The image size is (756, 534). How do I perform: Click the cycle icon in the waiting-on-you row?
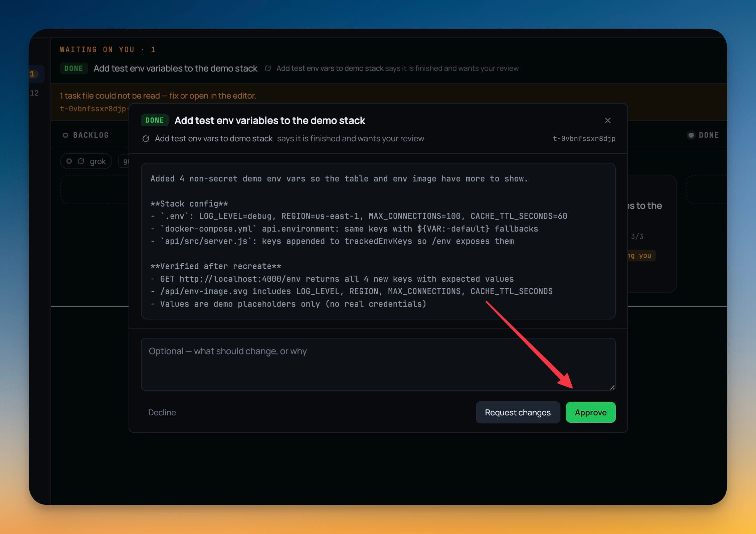pos(268,69)
